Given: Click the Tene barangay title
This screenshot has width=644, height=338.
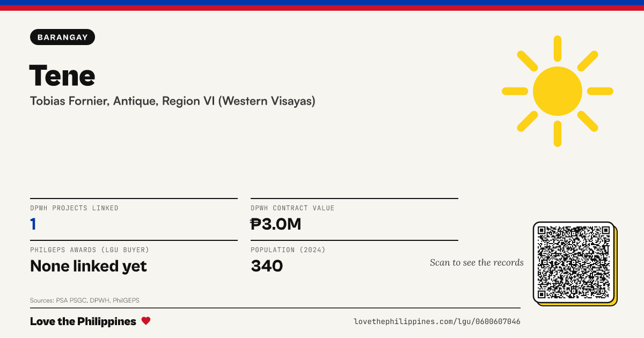Looking at the screenshot, I should 62,75.
